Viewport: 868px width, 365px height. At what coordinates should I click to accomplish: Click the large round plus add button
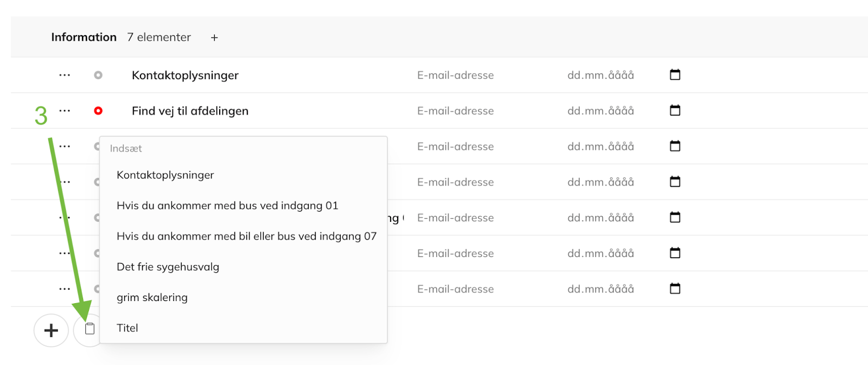(51, 330)
